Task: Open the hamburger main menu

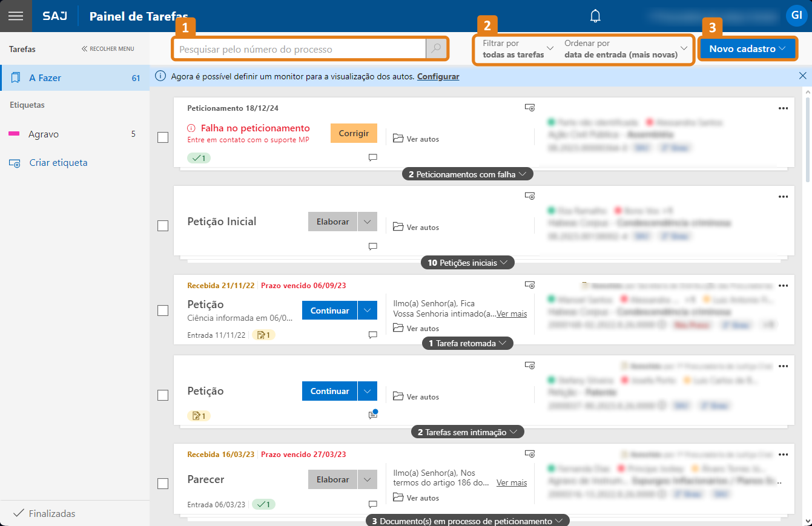Action: (16, 16)
